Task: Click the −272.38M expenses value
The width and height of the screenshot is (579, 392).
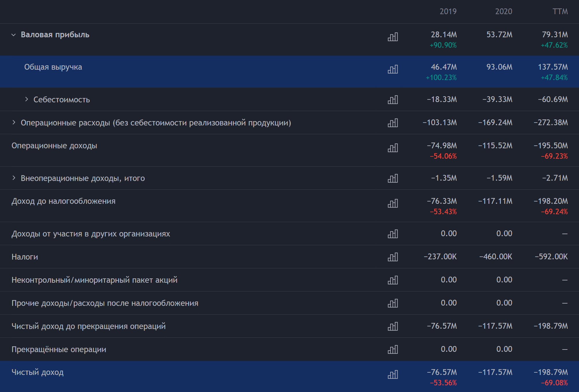Action: [x=551, y=123]
